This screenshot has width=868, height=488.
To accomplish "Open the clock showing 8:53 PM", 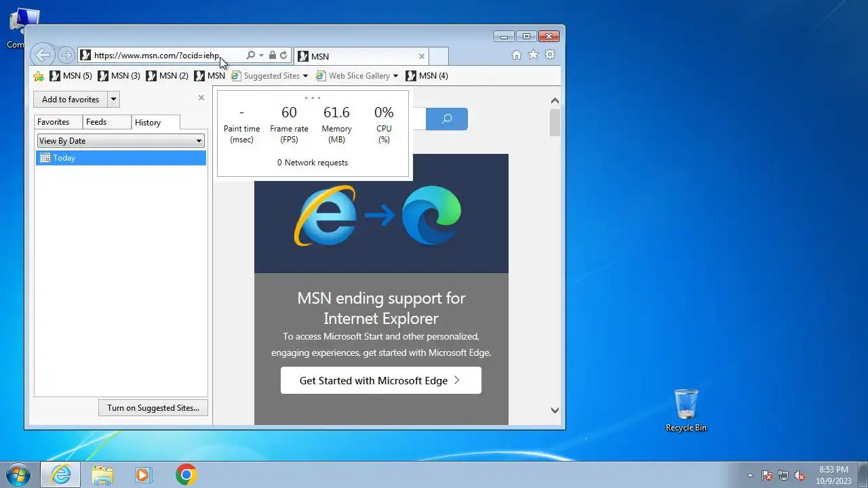I will 833,475.
